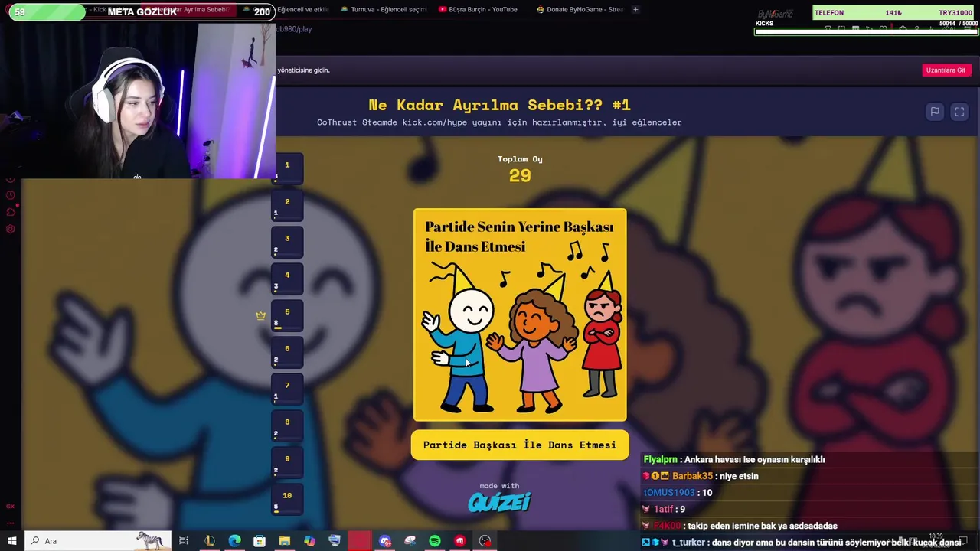
Task: Open Task View from the taskbar
Action: (184, 541)
